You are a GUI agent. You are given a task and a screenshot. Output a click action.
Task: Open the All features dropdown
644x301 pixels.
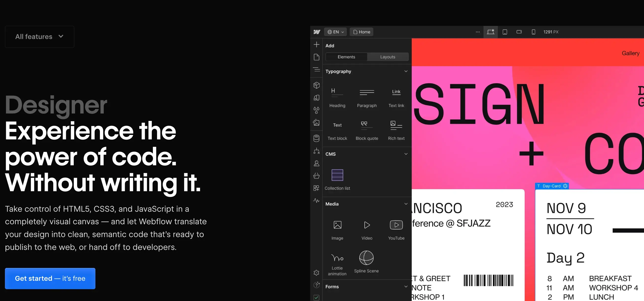coord(39,37)
